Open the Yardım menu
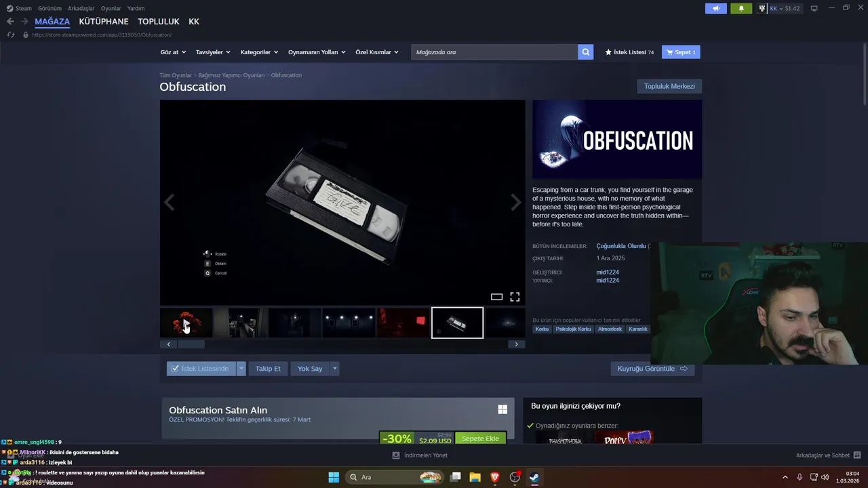The width and height of the screenshot is (868, 488). tap(136, 9)
